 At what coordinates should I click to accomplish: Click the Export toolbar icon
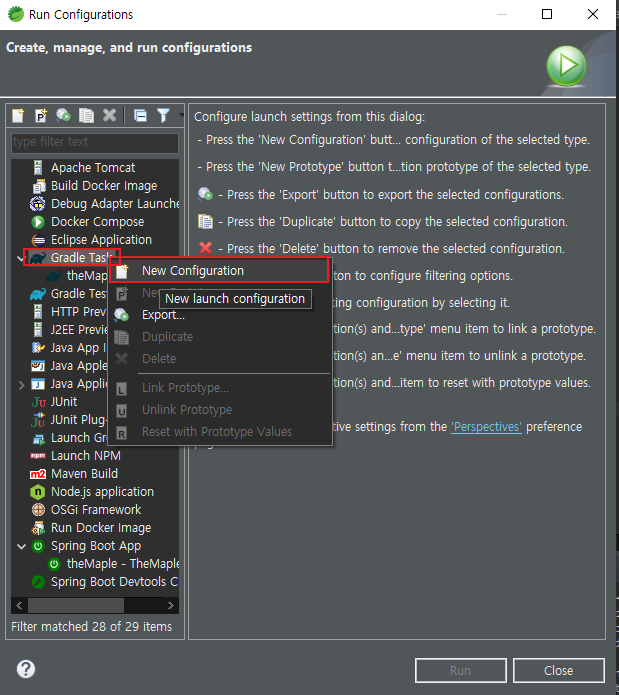pyautogui.click(x=63, y=116)
